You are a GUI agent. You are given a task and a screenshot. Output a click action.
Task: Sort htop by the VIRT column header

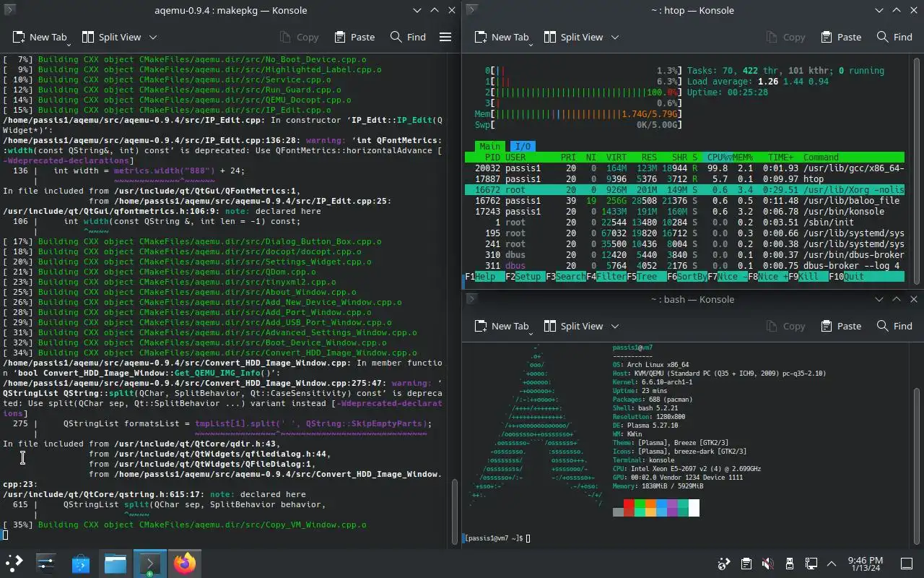point(616,157)
